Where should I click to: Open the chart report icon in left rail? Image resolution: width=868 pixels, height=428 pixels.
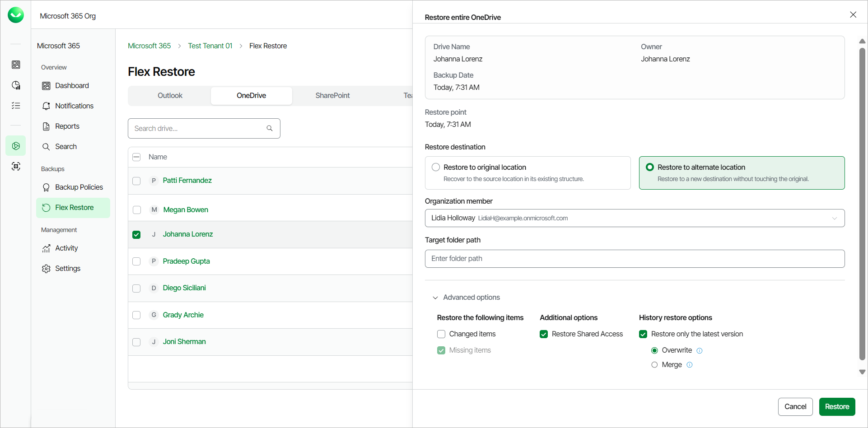coord(16,85)
